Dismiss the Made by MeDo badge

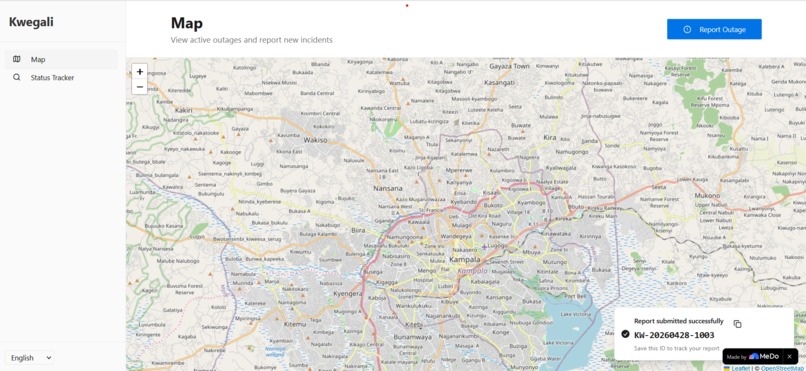(x=790, y=356)
